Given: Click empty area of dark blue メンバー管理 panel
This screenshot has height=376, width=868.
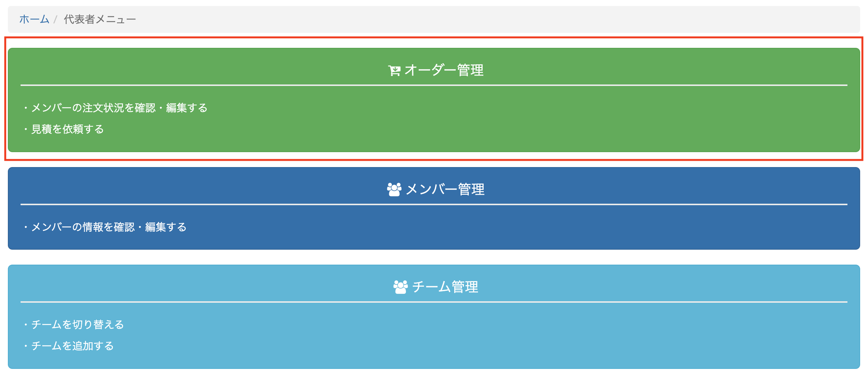Looking at the screenshot, I should coord(523,228).
